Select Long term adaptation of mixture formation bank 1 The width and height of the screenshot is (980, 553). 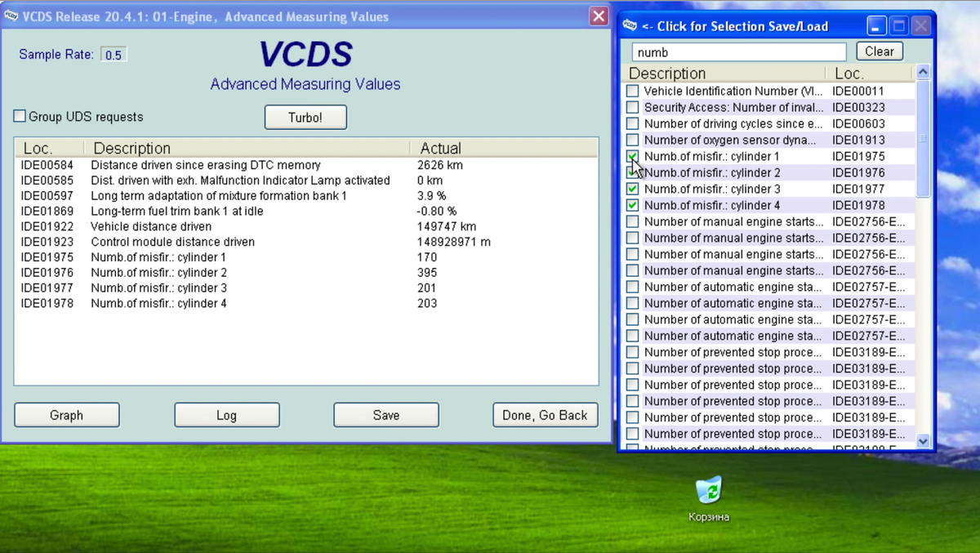306,196
